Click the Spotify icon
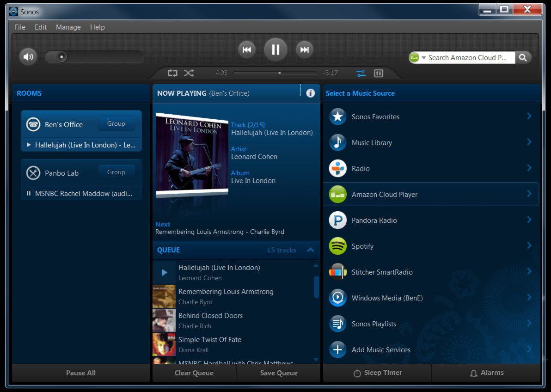The width and height of the screenshot is (551, 392). [x=338, y=246]
